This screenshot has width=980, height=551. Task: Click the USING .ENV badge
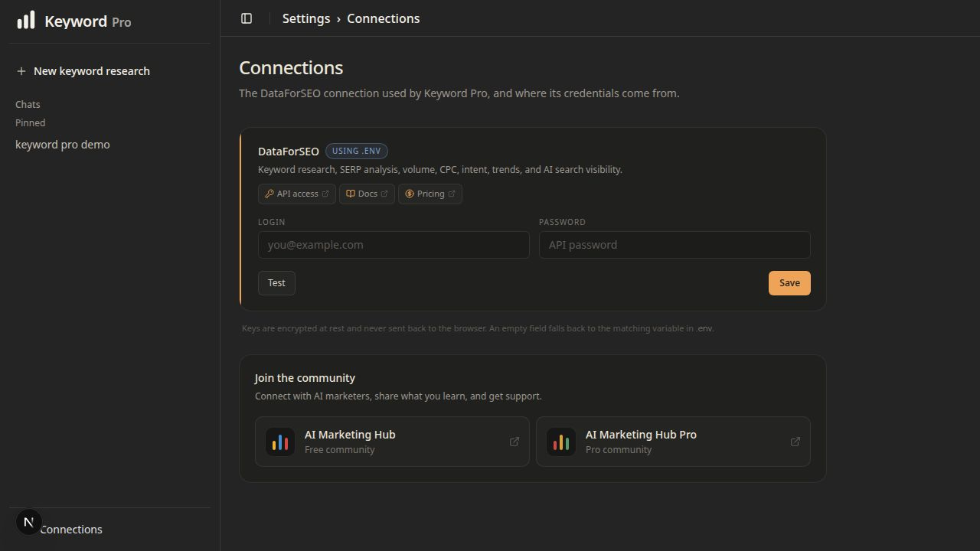pos(357,151)
